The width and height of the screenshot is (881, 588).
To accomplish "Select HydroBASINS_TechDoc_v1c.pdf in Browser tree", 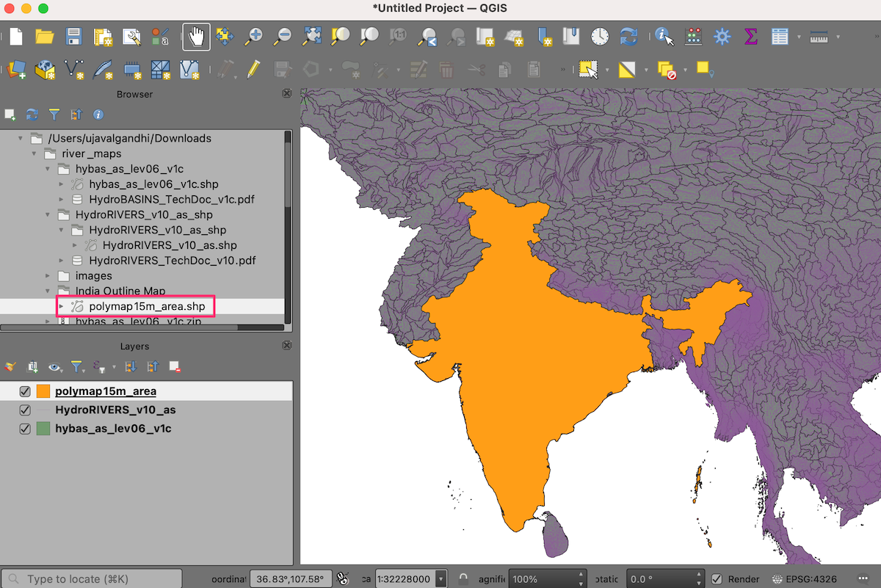I will [x=172, y=199].
